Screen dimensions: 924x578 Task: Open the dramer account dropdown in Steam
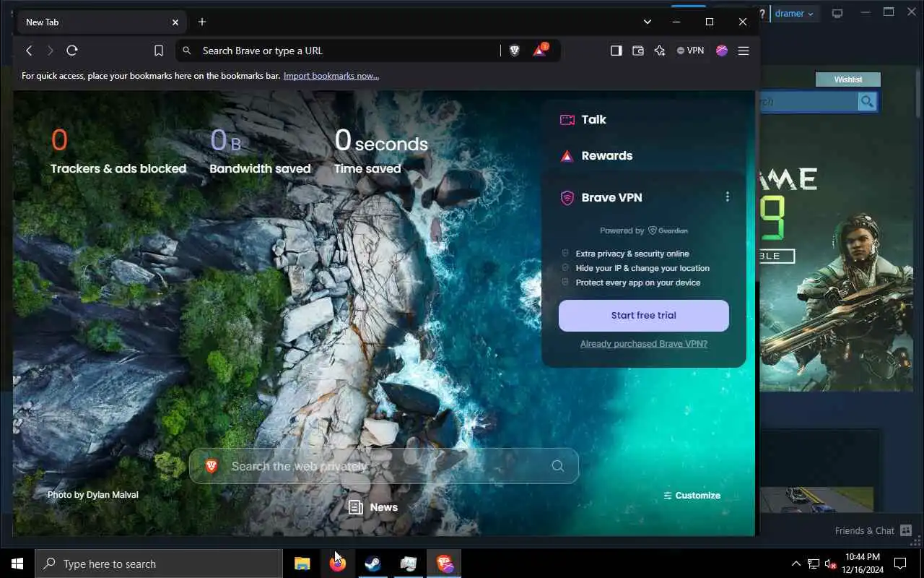pyautogui.click(x=794, y=14)
